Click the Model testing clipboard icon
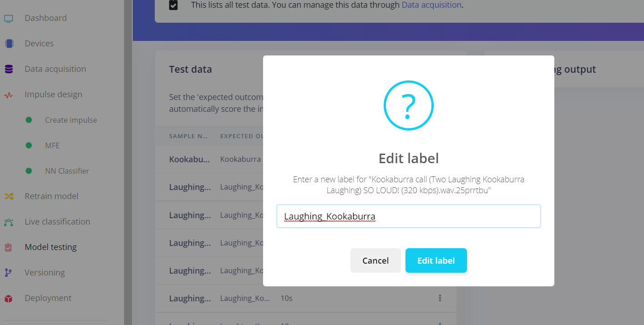 9,247
